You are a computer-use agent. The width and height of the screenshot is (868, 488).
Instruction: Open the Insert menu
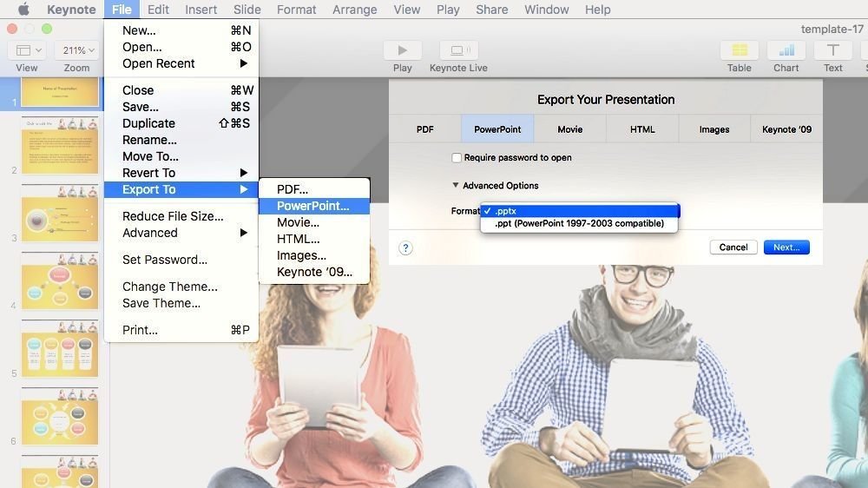tap(201, 10)
